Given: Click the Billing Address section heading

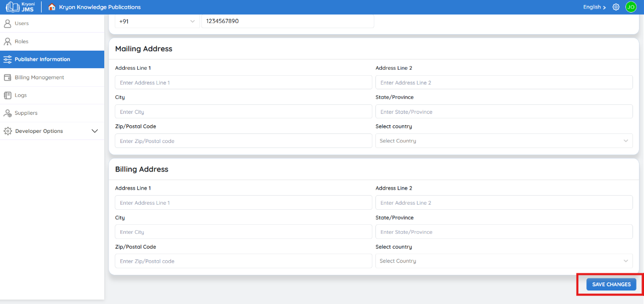Looking at the screenshot, I should [x=142, y=170].
